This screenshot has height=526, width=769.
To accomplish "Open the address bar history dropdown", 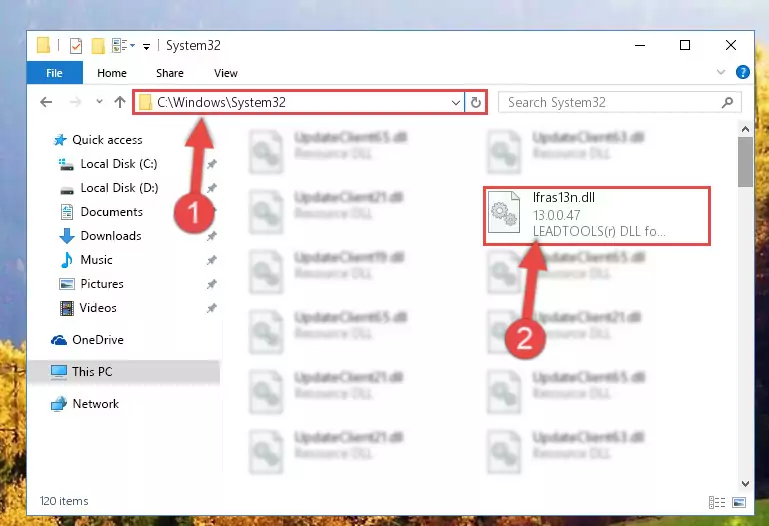I will pyautogui.click(x=456, y=102).
